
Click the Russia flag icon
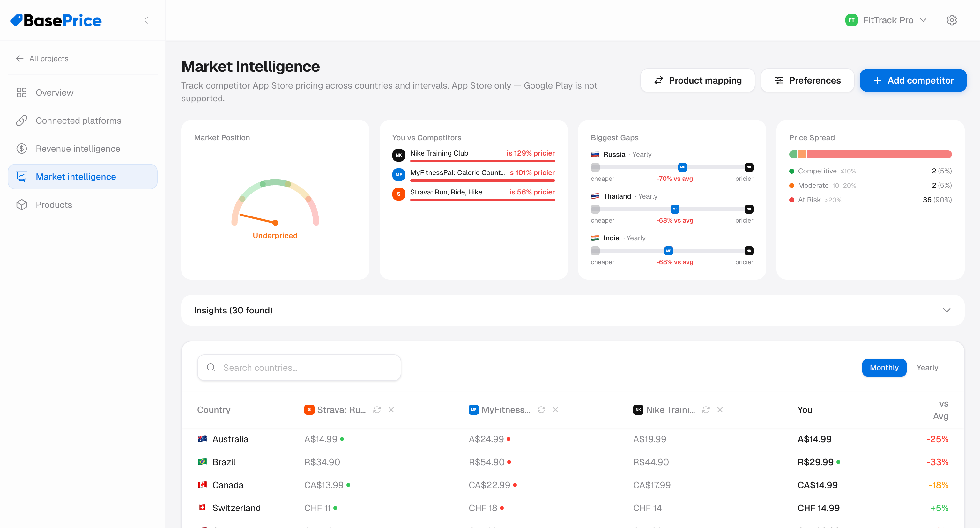tap(595, 154)
